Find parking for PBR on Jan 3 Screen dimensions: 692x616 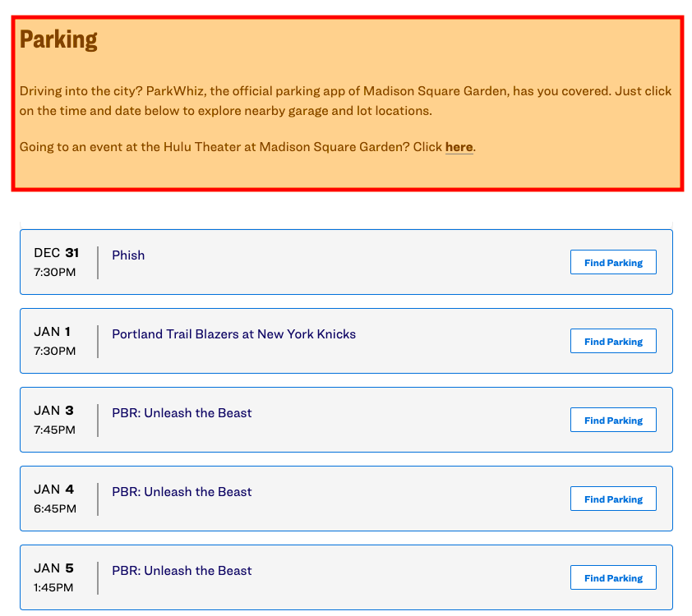coord(613,421)
